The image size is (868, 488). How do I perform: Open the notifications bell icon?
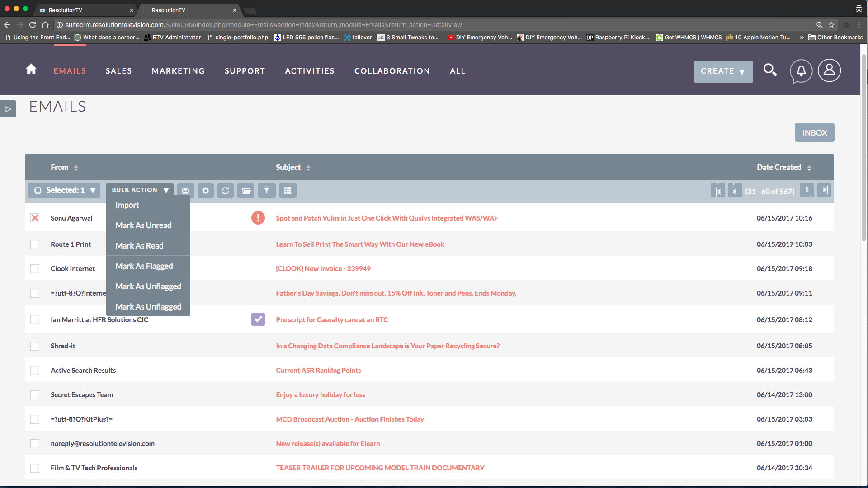click(x=801, y=71)
